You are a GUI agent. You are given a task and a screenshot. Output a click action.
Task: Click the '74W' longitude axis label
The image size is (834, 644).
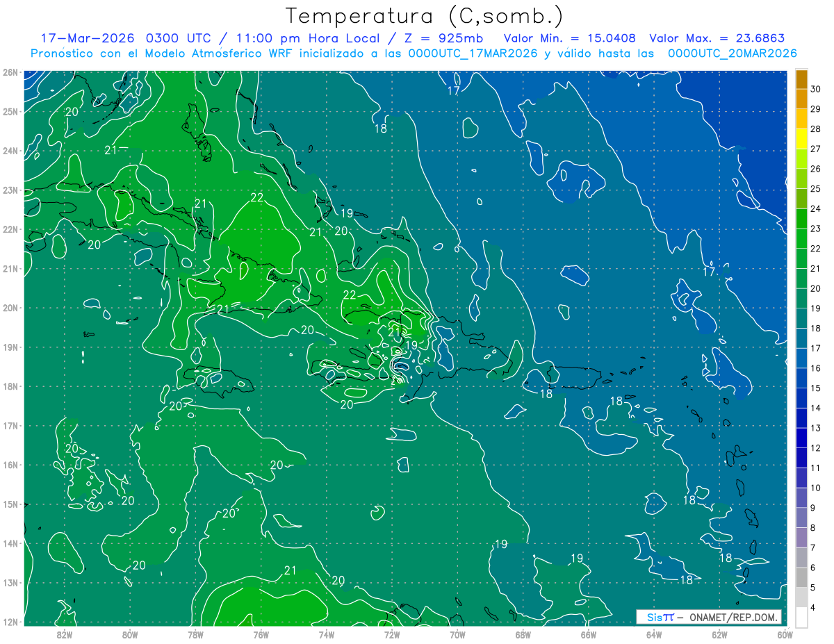pyautogui.click(x=326, y=634)
